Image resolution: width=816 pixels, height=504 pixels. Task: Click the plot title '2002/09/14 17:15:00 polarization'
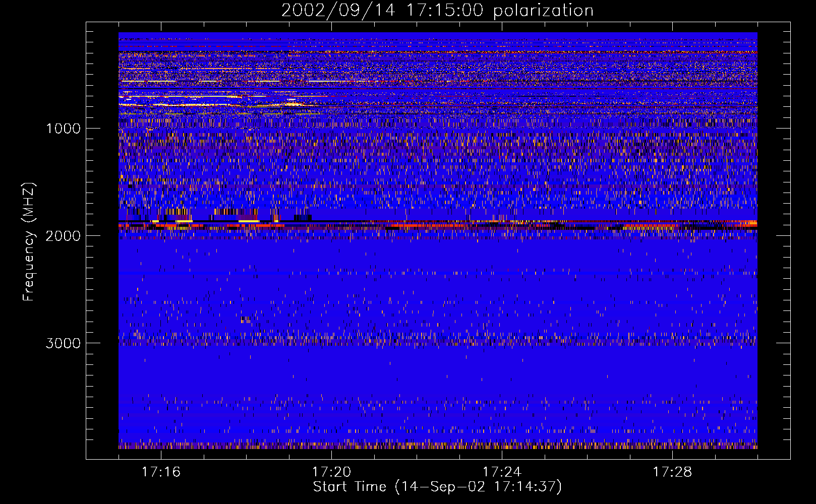pos(437,11)
